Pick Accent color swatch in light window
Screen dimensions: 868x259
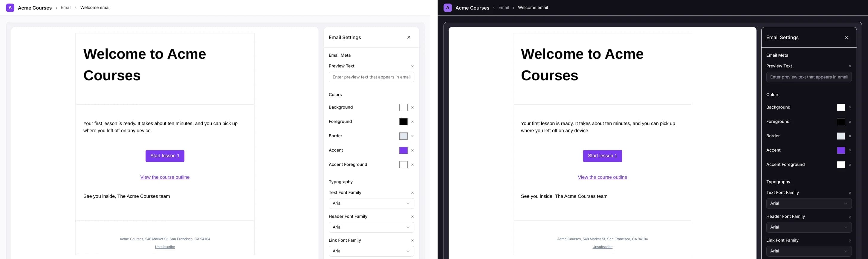(x=403, y=150)
